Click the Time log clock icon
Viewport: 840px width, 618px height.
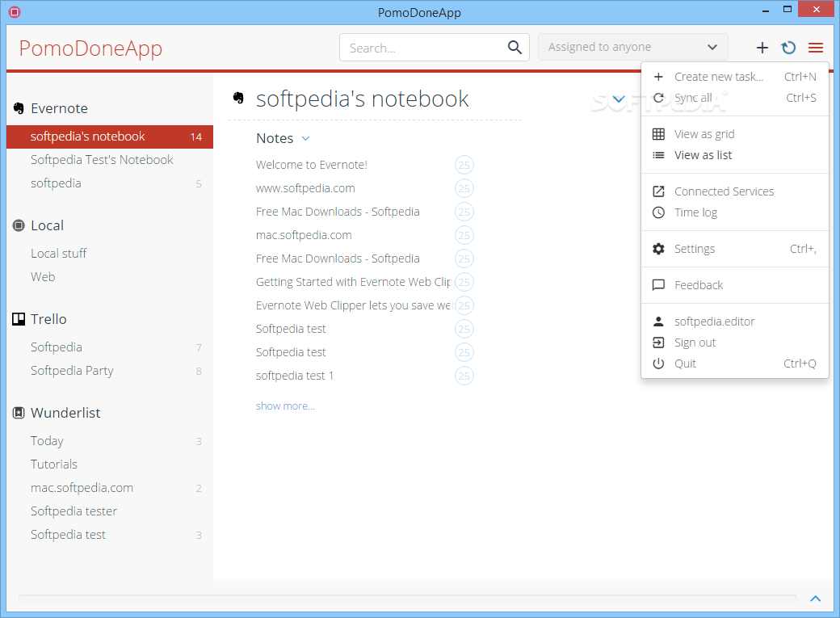(x=658, y=212)
